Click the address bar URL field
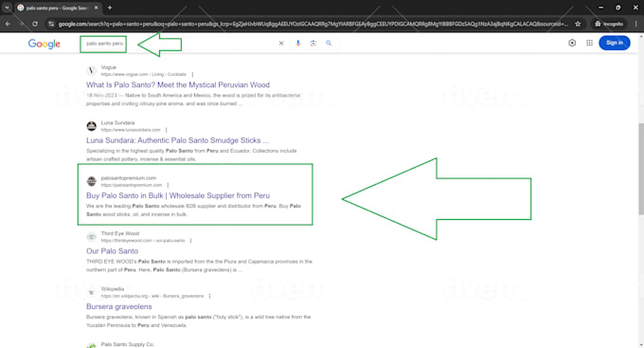 tap(313, 24)
